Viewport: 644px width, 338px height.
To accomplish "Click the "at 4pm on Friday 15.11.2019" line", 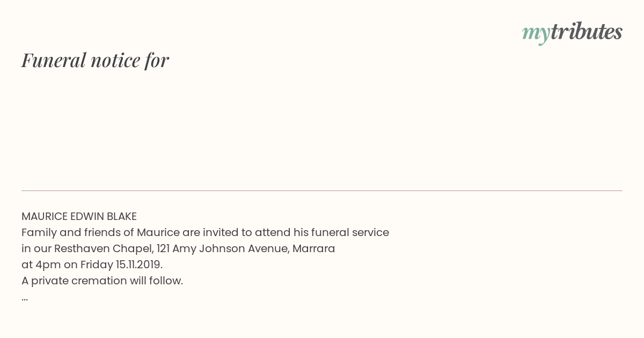I will click(92, 264).
